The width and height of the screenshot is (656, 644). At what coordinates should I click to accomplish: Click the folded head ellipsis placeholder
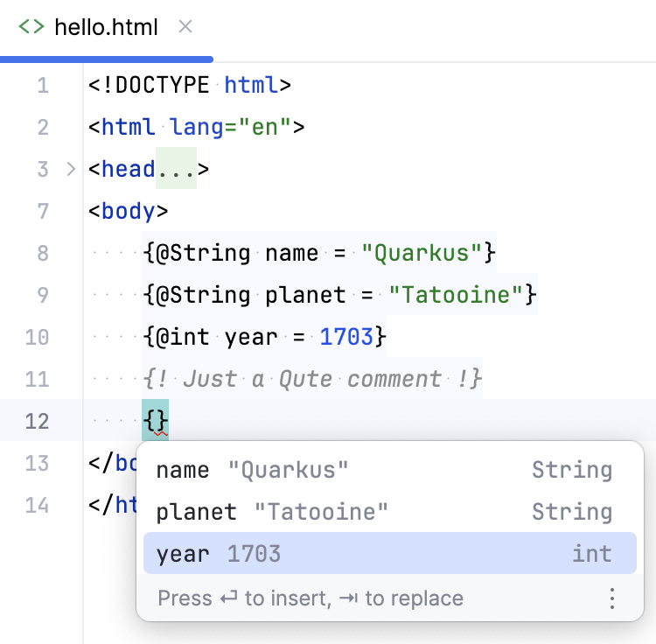176,169
